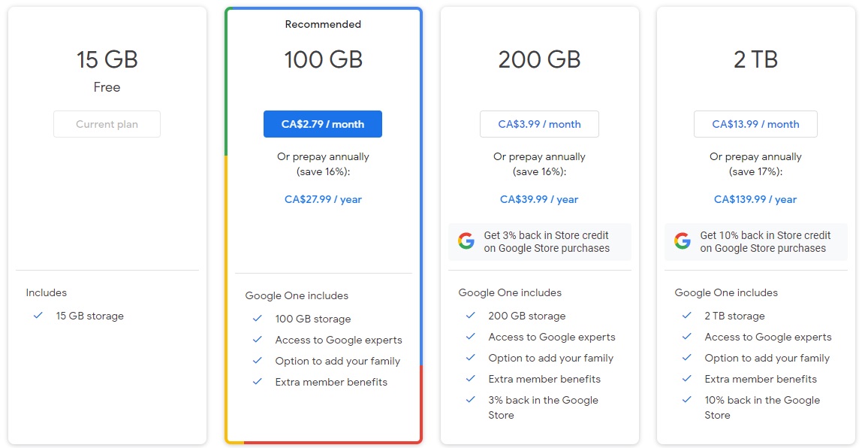Click the Google logo on the 200 GB card
This screenshot has height=448, width=868.
[466, 241]
